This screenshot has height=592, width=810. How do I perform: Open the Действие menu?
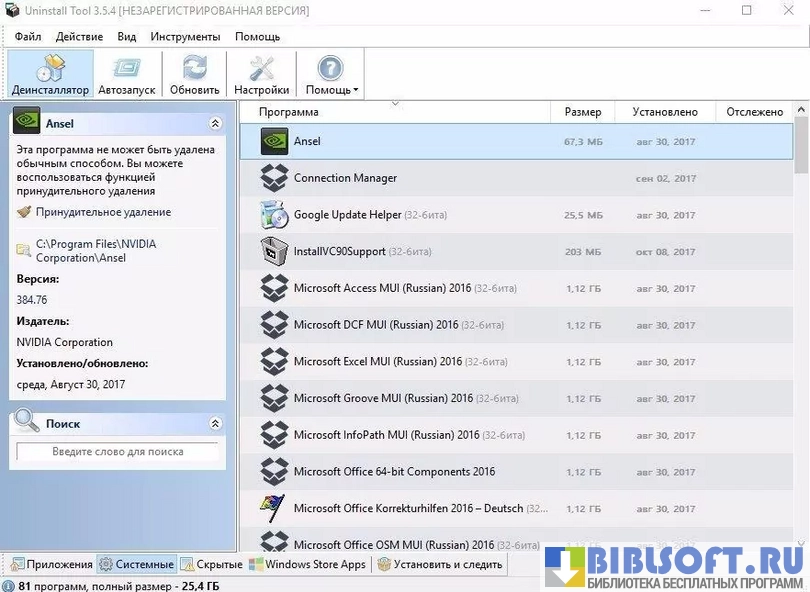79,37
